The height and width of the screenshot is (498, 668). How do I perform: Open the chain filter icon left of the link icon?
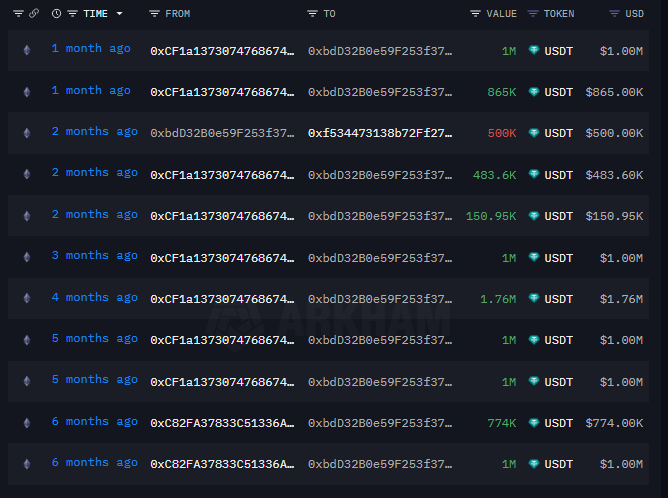18,14
